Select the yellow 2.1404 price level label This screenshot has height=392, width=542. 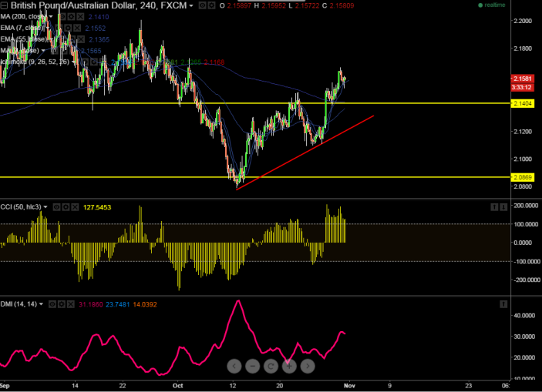[522, 103]
